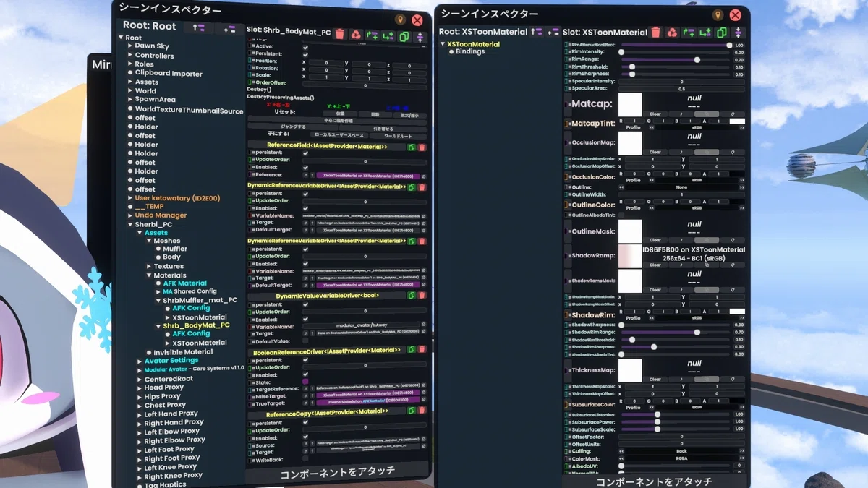Insert parent for XSToonMaterial slot

[x=689, y=32]
